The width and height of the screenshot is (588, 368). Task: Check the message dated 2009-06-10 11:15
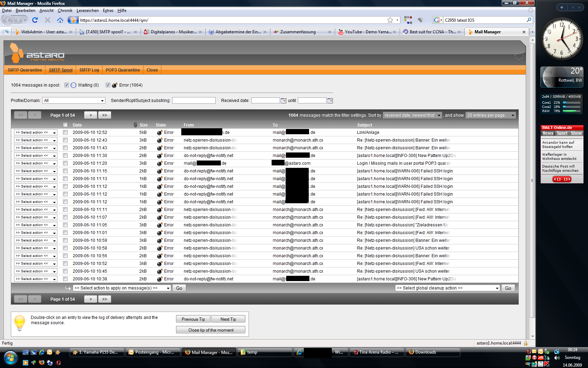65,171
